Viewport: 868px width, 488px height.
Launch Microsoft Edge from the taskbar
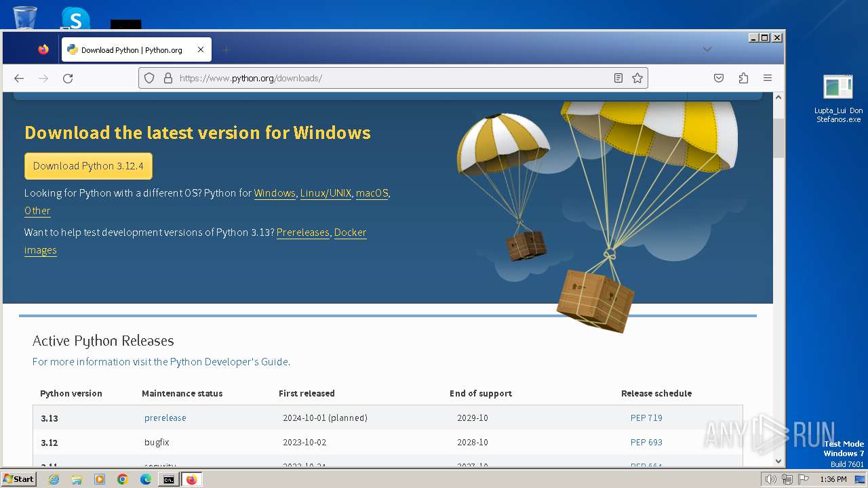click(146, 479)
